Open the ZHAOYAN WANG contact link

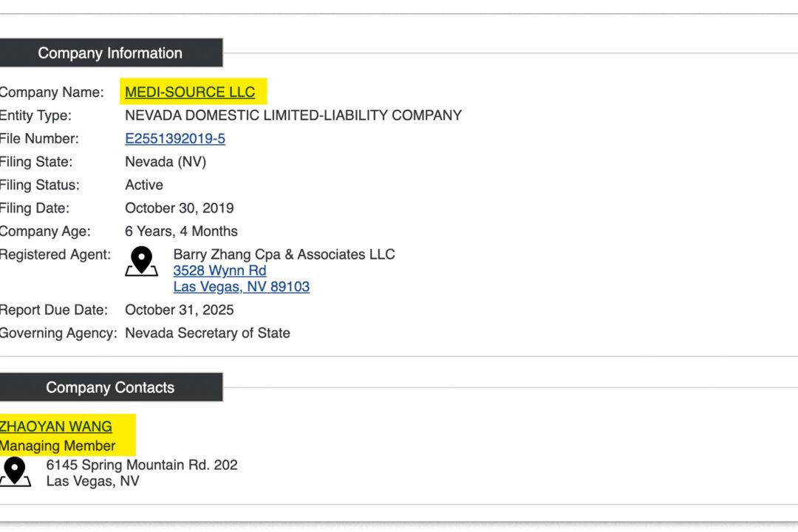click(56, 426)
